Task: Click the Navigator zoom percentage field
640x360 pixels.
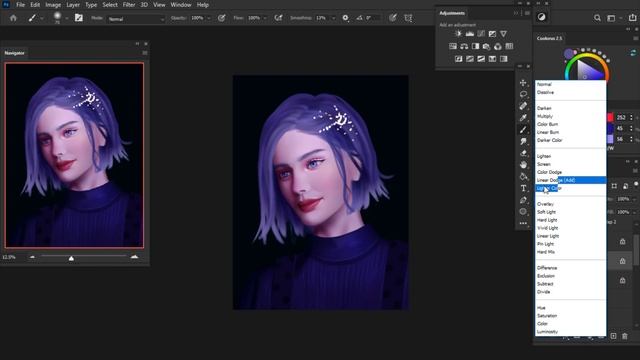Action: (9, 257)
